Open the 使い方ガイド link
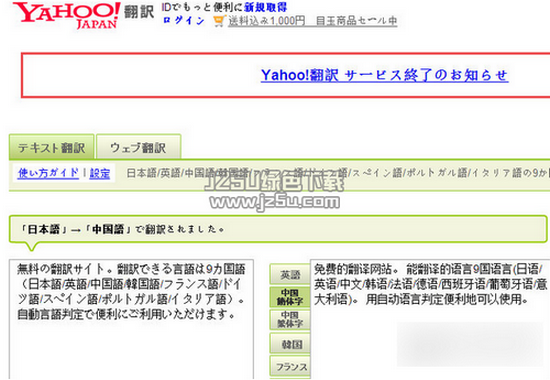 click(48, 173)
